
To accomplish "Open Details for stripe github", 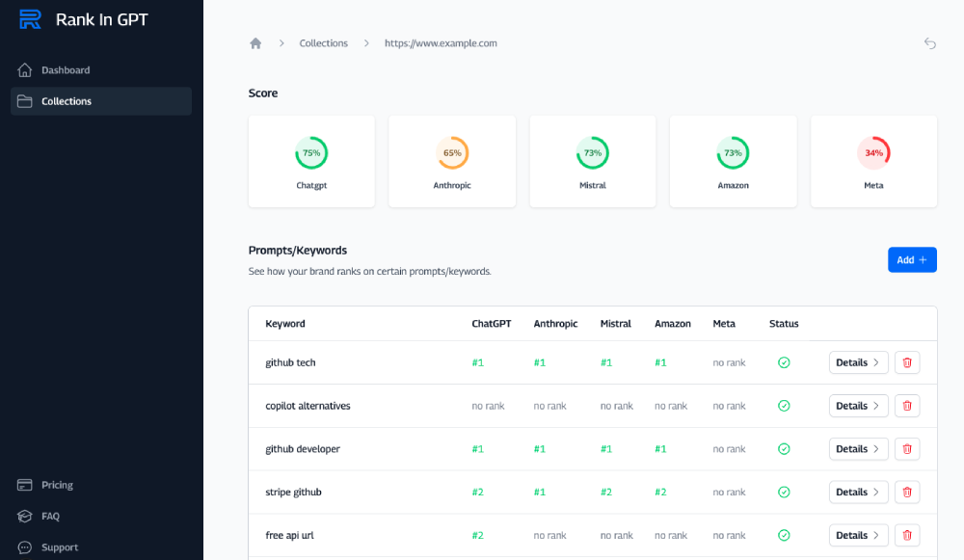I will 858,492.
